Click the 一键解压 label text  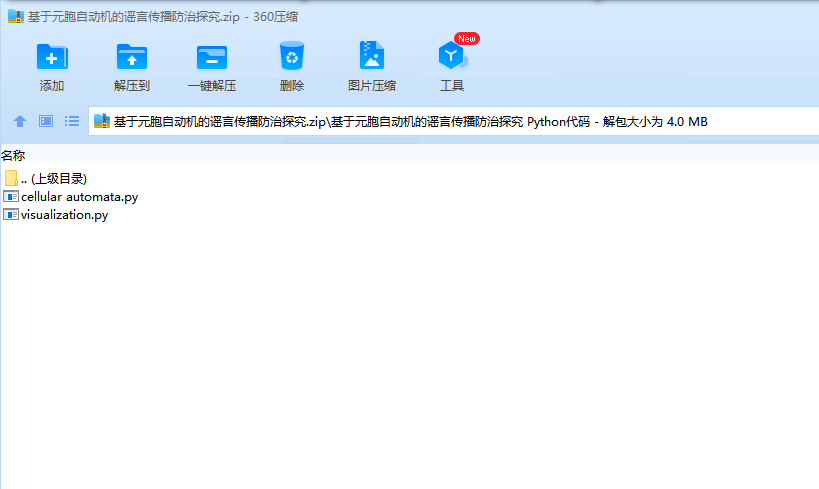tap(212, 86)
